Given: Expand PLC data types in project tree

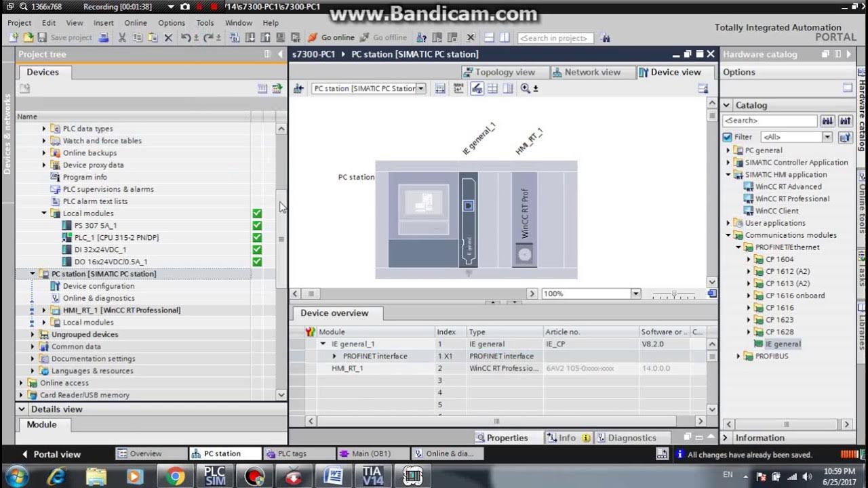Looking at the screenshot, I should 44,129.
